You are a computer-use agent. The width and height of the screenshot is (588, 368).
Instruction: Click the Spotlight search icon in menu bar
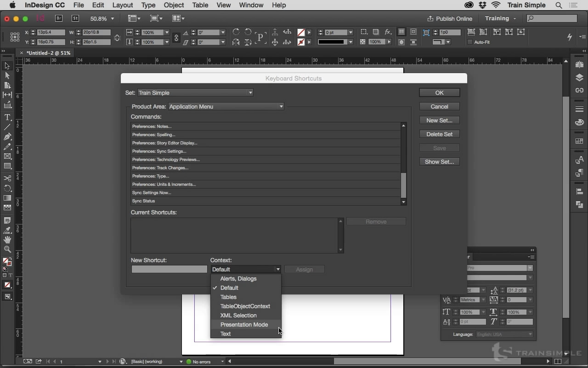(x=559, y=5)
